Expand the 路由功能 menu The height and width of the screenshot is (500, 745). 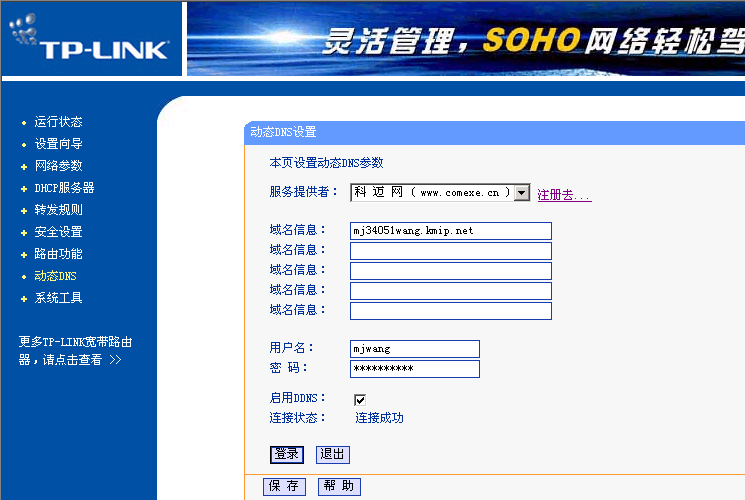[58, 254]
